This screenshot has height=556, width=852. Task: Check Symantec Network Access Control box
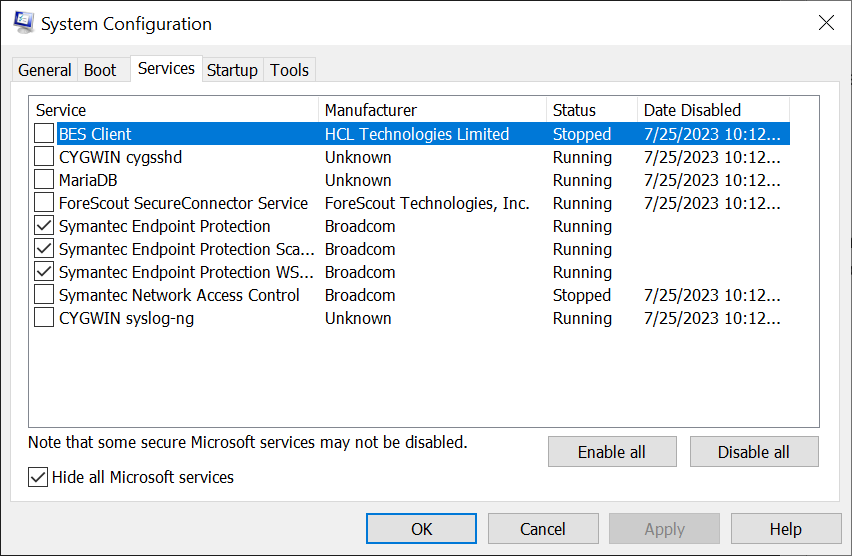[44, 295]
